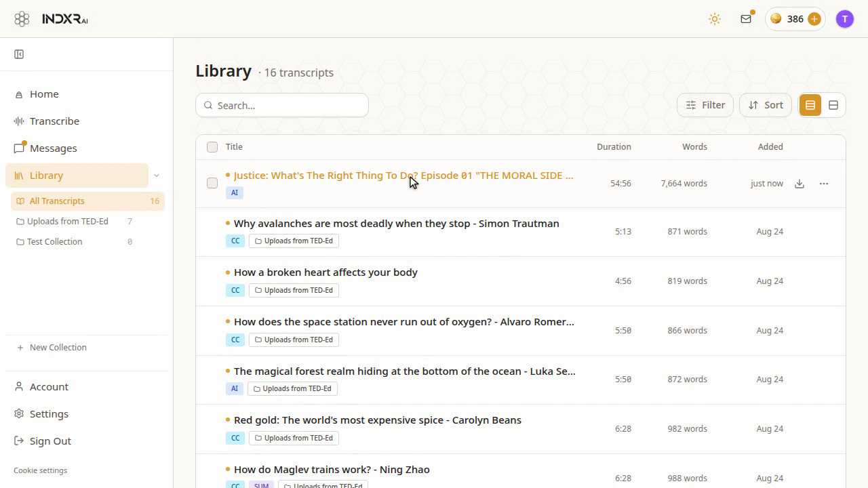The image size is (868, 488).
Task: Check the Justice episode row checkbox
Action: tap(212, 183)
